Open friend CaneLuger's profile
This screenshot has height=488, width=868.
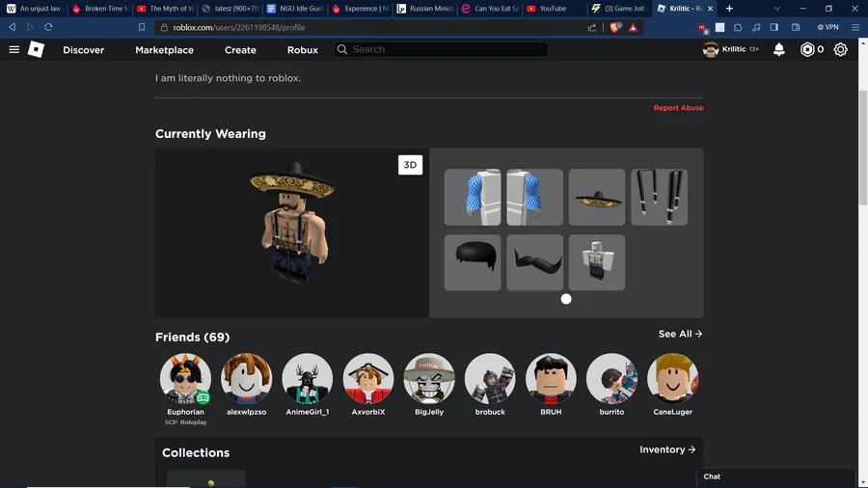[x=672, y=378]
